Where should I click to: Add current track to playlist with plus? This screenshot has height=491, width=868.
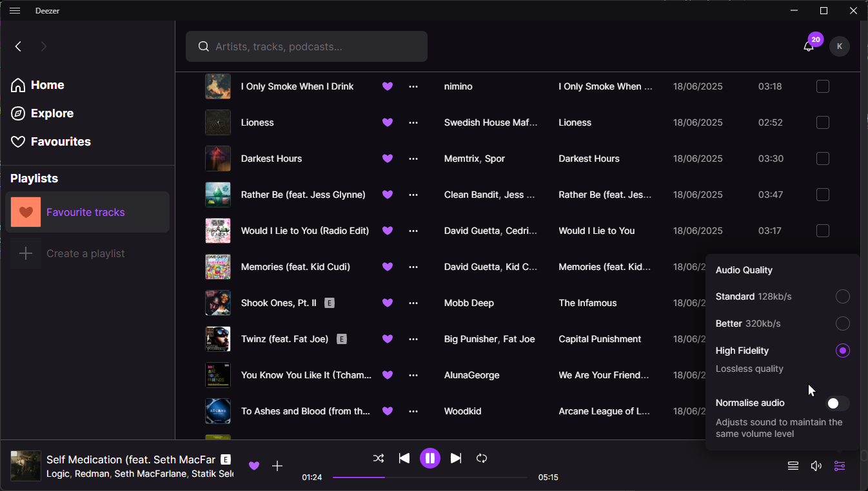pyautogui.click(x=277, y=466)
